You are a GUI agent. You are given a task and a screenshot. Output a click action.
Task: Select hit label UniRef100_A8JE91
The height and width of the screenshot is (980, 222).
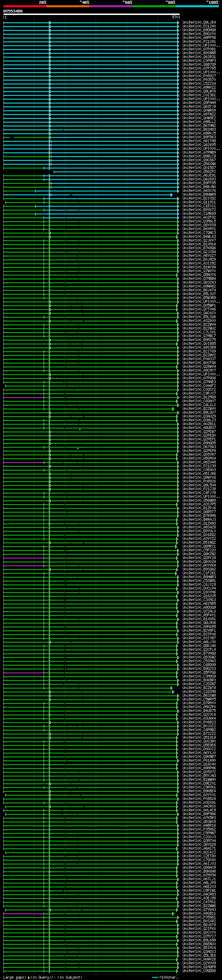click(x=199, y=175)
